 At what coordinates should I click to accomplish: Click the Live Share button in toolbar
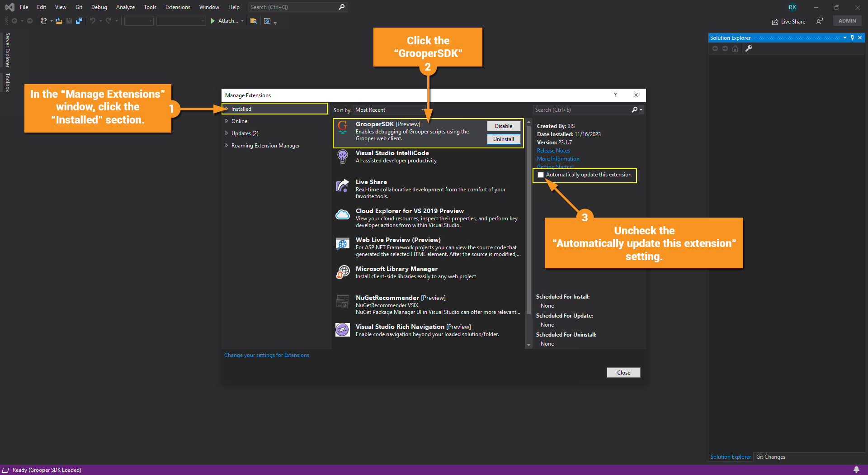[788, 22]
